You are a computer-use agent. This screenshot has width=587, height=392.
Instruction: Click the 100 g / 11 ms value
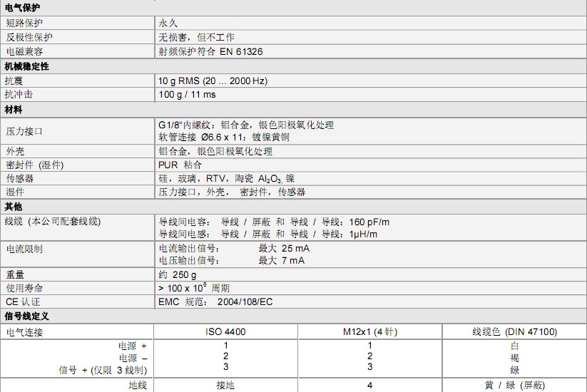click(x=187, y=94)
